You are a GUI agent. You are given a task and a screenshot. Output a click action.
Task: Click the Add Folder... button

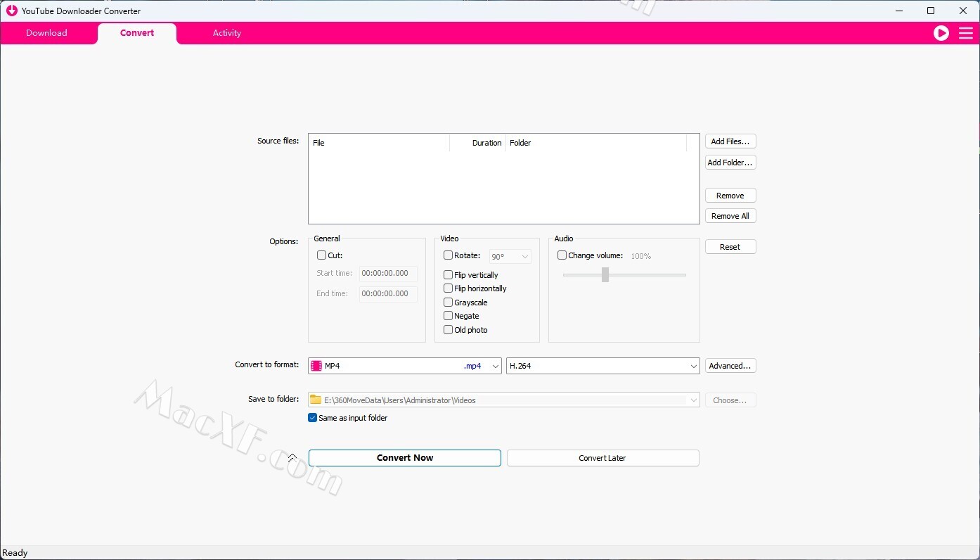pyautogui.click(x=730, y=163)
